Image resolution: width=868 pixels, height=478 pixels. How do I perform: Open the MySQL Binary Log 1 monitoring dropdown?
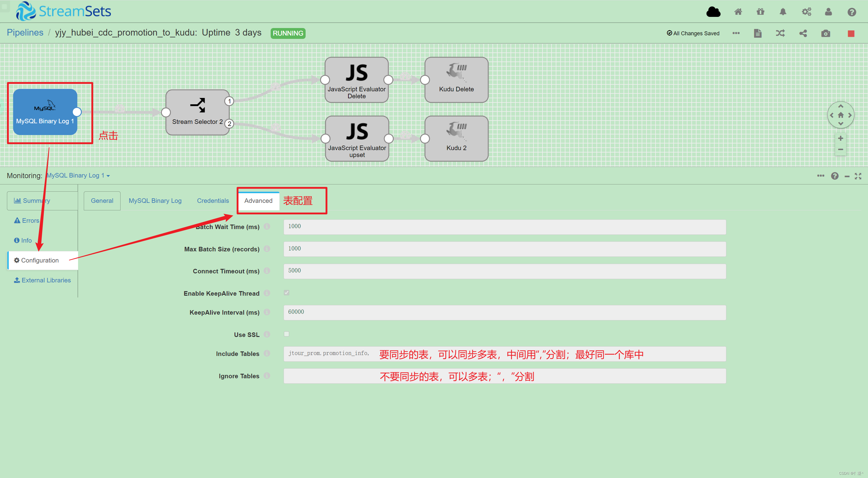[x=77, y=175]
